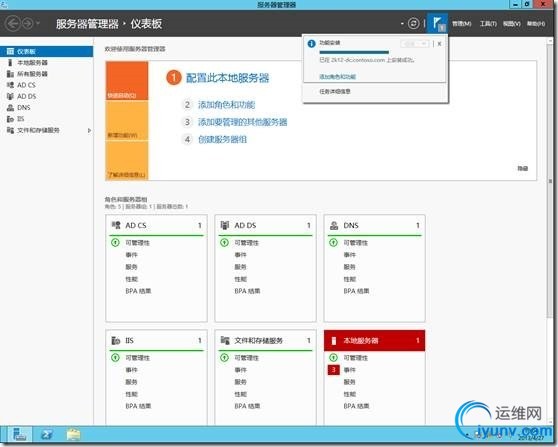This screenshot has width=558, height=447.
Task: Open the 帮助(H) menu
Action: coord(536,24)
